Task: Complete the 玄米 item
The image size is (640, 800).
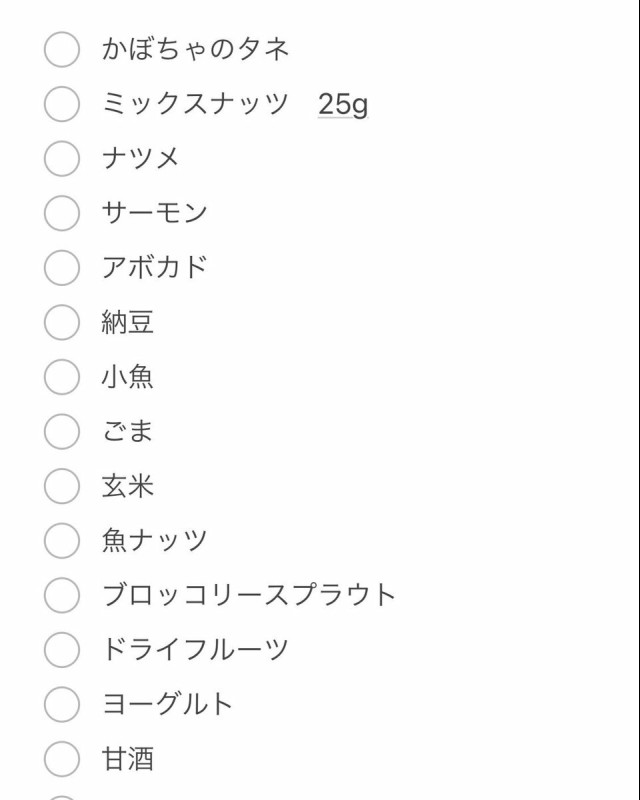Action: 61,486
